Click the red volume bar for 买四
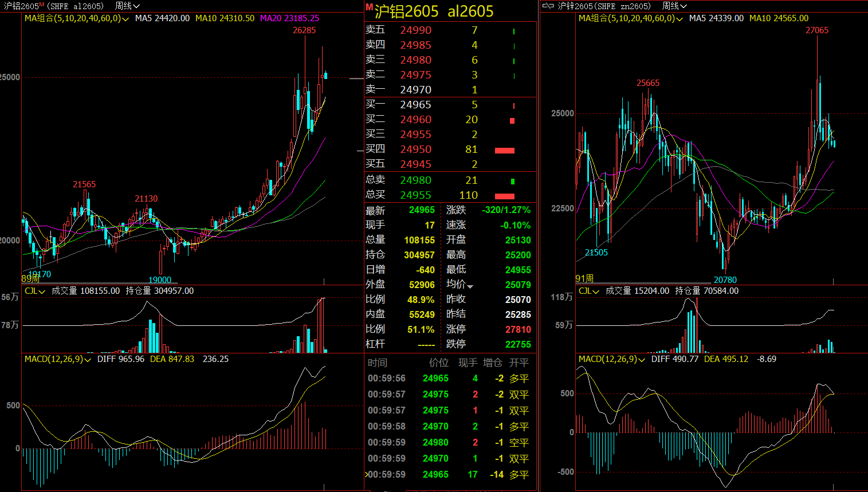 [x=504, y=150]
